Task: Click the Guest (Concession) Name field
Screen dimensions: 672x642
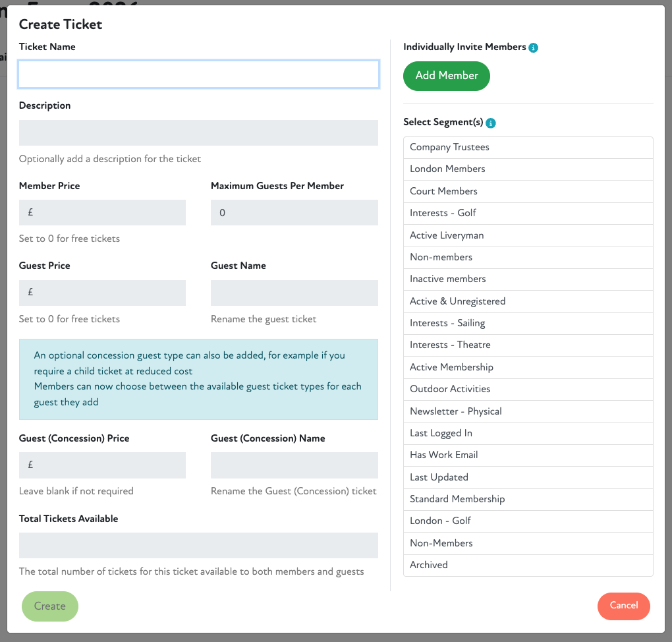Action: click(x=294, y=465)
